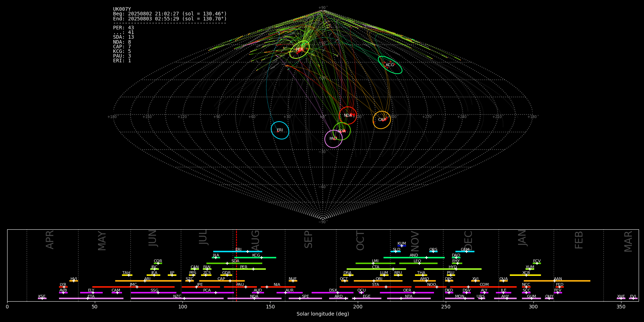Click the PER activity bar in timeline
The height and width of the screenshot is (322, 644).
click(244, 269)
